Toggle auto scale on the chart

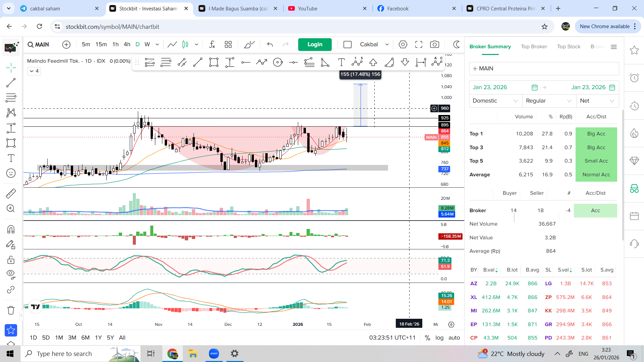click(454, 338)
